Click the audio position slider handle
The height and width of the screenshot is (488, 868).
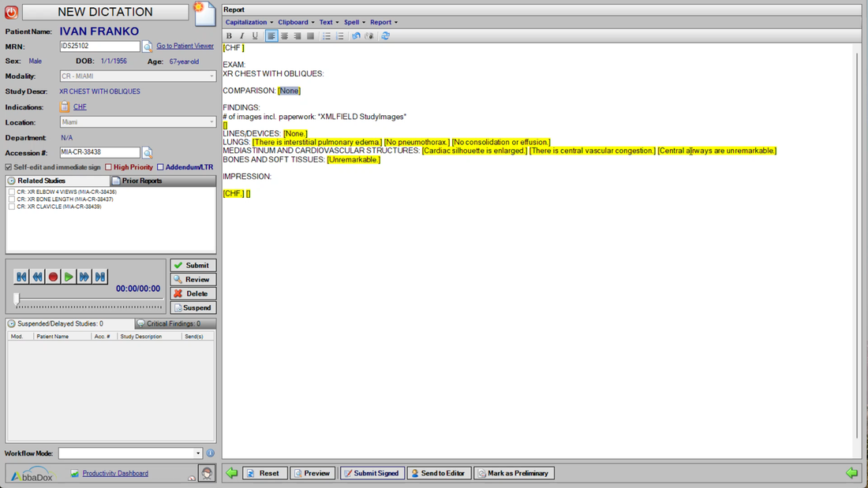tap(17, 299)
